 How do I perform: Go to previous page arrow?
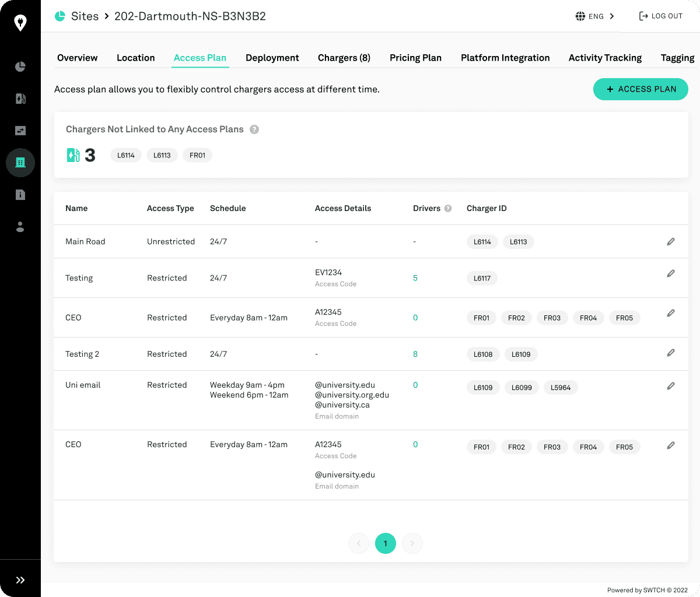pyautogui.click(x=359, y=543)
